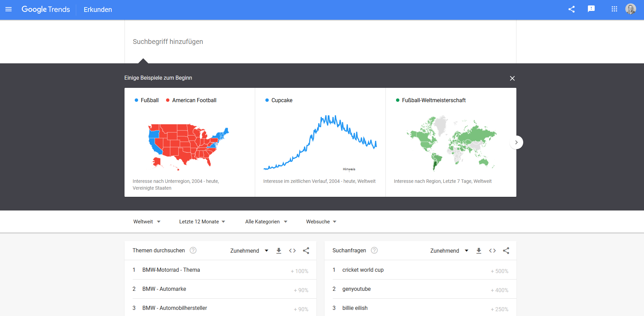Click the Google Trends logo

point(46,10)
